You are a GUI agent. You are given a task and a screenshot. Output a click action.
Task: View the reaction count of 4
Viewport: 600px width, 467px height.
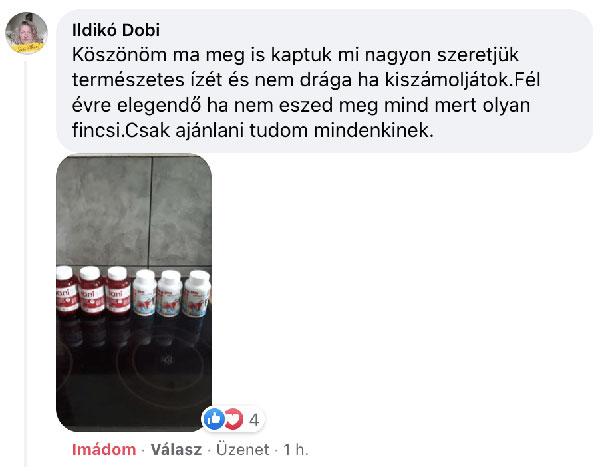pyautogui.click(x=254, y=420)
